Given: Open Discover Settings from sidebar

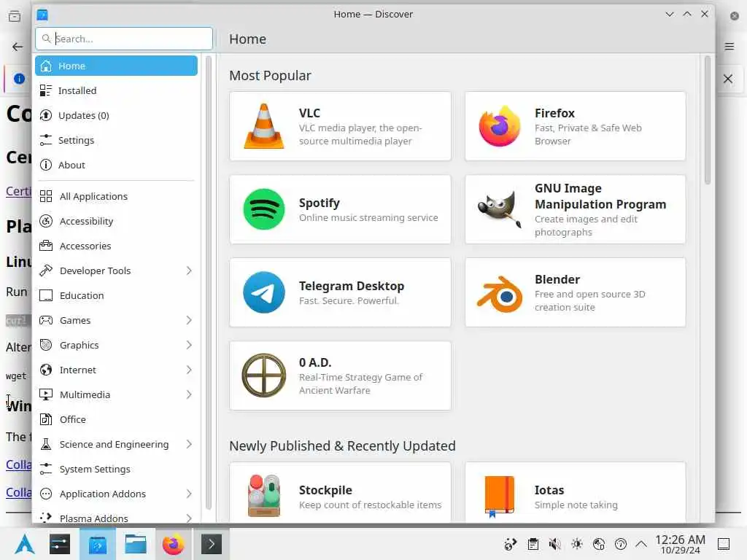Looking at the screenshot, I should coord(116,140).
